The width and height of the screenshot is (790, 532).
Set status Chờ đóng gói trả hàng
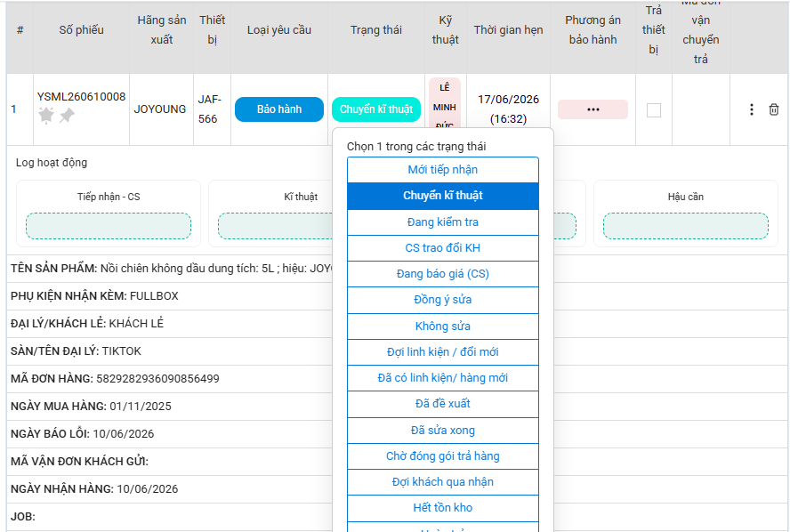443,456
